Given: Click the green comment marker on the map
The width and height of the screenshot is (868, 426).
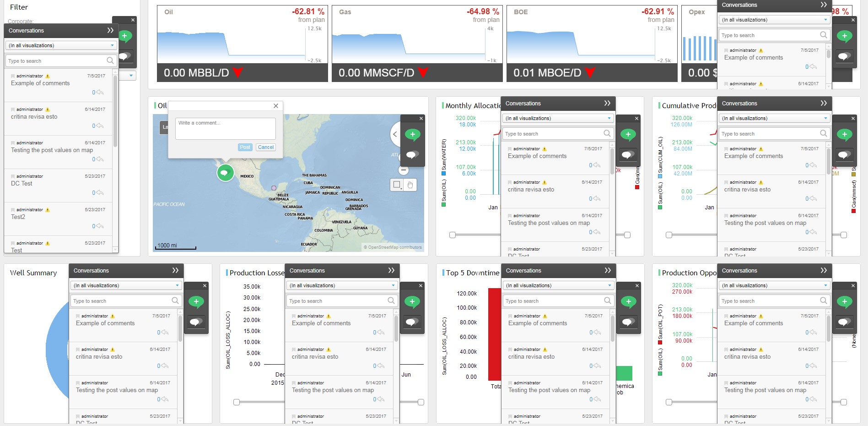Looking at the screenshot, I should [225, 173].
